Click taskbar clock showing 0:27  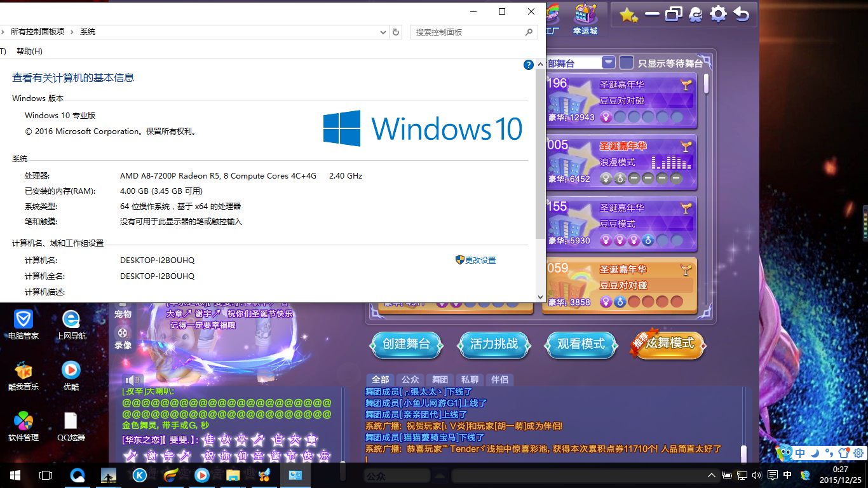click(840, 475)
